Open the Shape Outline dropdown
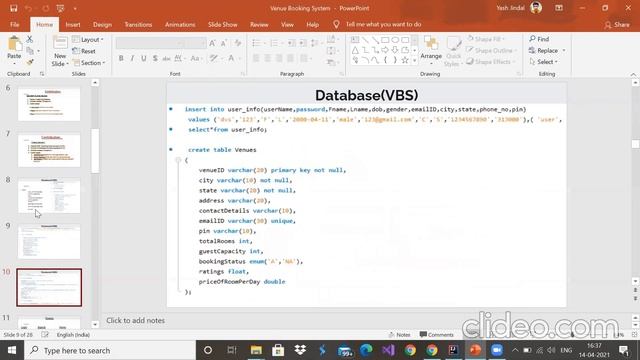Viewport: 640px width, 360px height. pyautogui.click(x=492, y=50)
